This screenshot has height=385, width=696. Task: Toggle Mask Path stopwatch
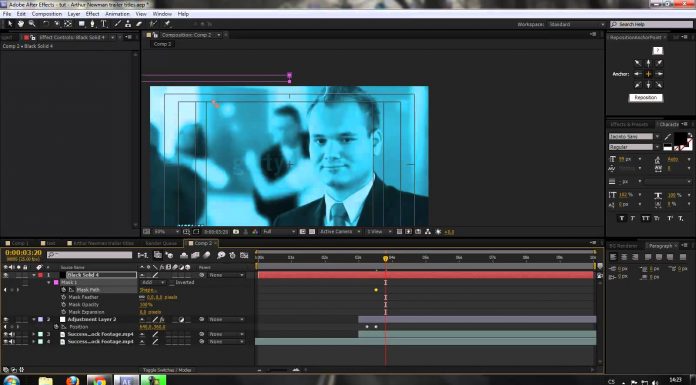coord(63,290)
